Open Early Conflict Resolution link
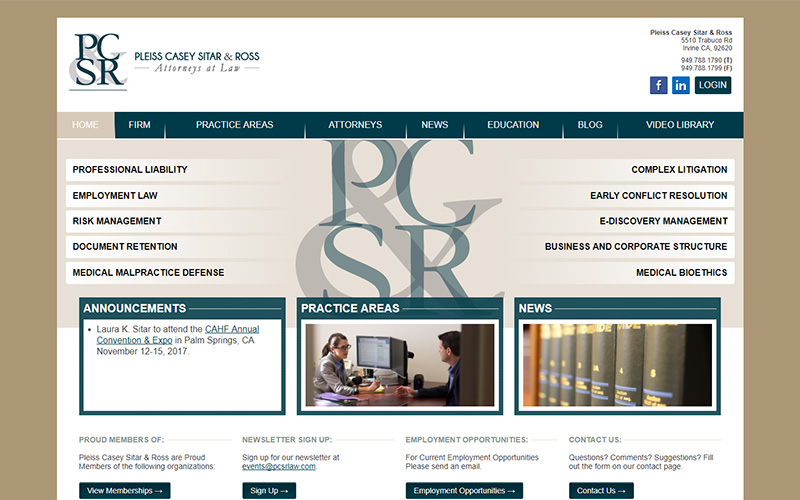This screenshot has width=800, height=500. point(659,196)
